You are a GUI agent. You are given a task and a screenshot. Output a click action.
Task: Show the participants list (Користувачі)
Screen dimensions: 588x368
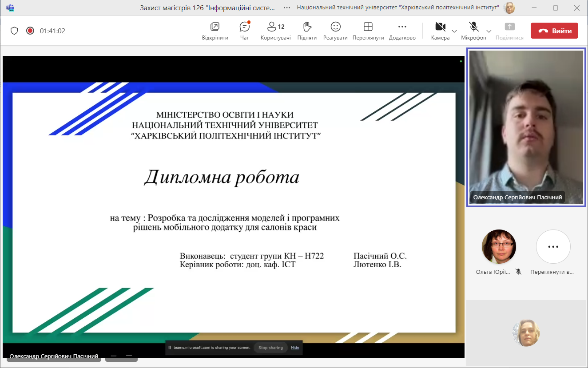(x=275, y=31)
